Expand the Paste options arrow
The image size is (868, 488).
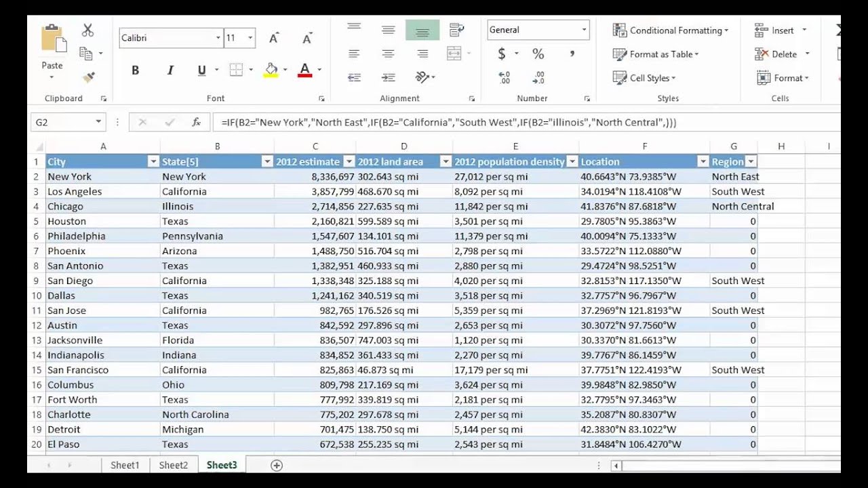pyautogui.click(x=52, y=78)
